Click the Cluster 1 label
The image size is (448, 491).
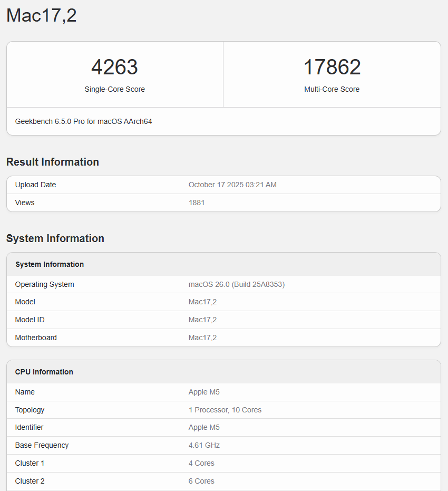coord(30,463)
